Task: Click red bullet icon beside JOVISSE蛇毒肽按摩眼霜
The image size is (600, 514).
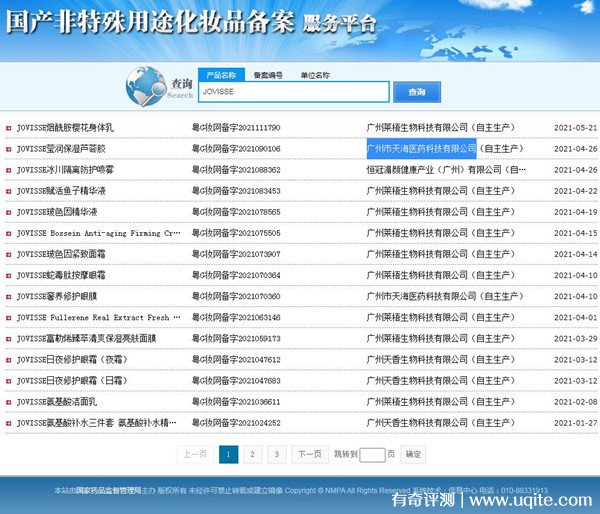Action: pos(9,275)
